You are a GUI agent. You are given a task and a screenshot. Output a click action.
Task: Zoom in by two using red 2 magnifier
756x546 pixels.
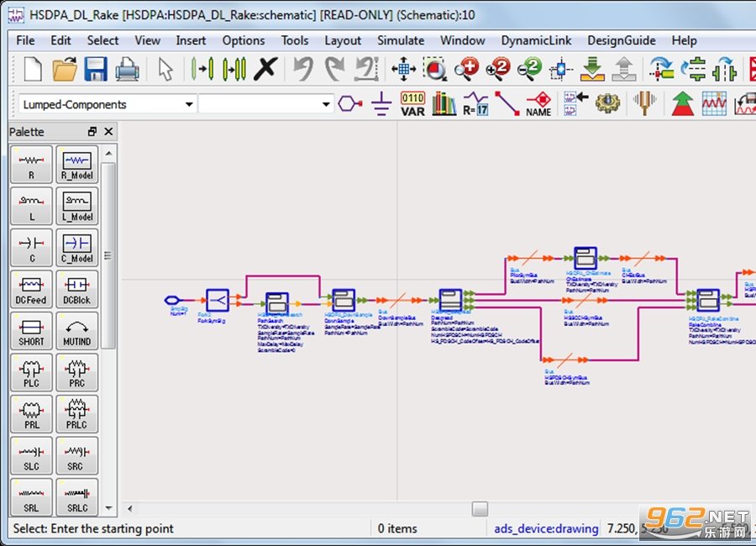[498, 69]
